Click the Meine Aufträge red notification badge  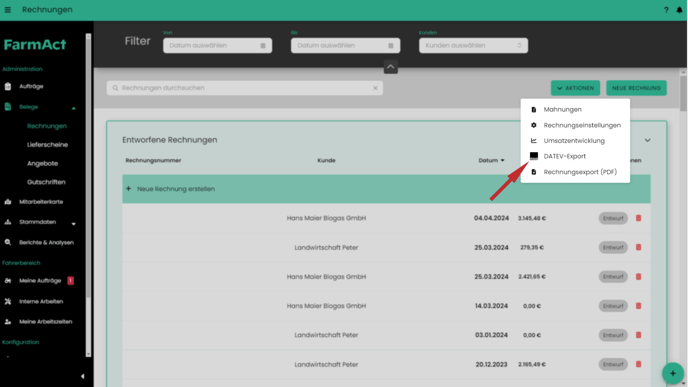pyautogui.click(x=71, y=281)
